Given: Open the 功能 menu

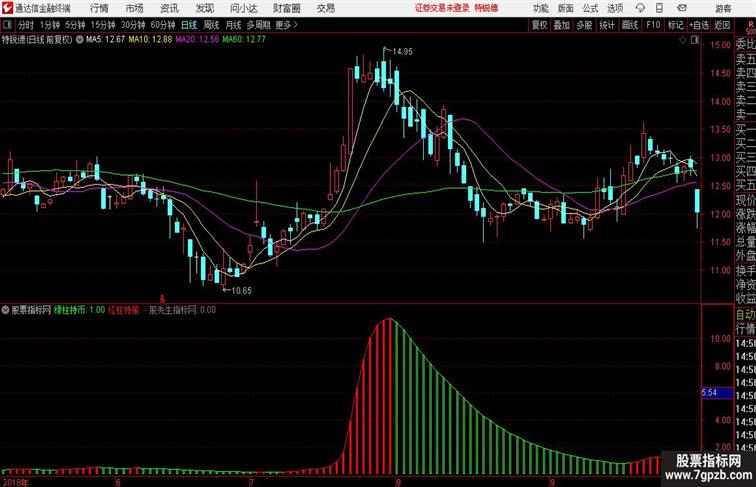Looking at the screenshot, I should tap(541, 8).
